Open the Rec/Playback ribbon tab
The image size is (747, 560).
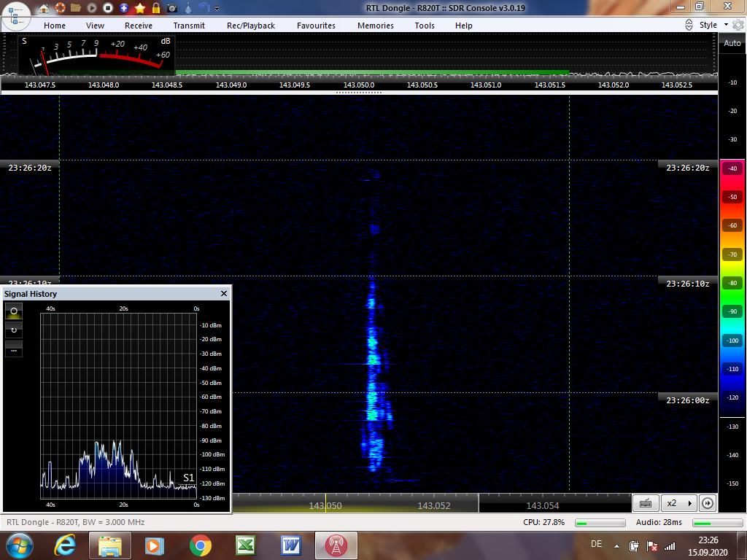251,26
